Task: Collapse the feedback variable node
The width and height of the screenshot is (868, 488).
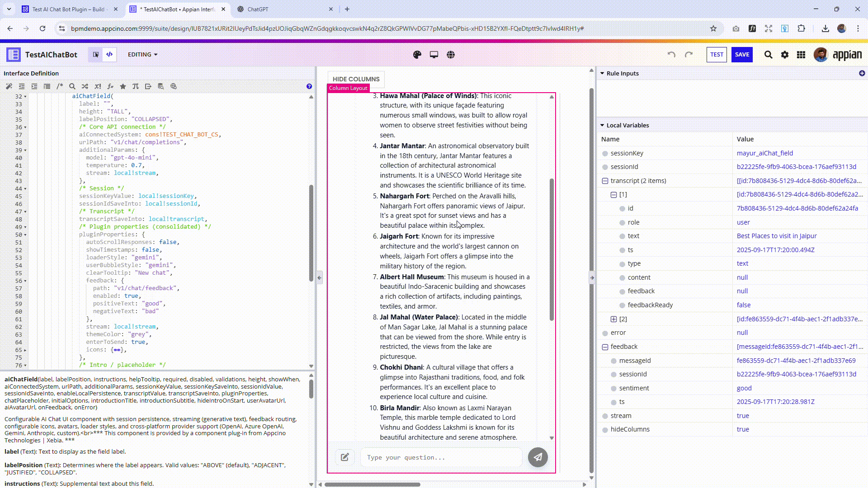Action: pyautogui.click(x=605, y=347)
